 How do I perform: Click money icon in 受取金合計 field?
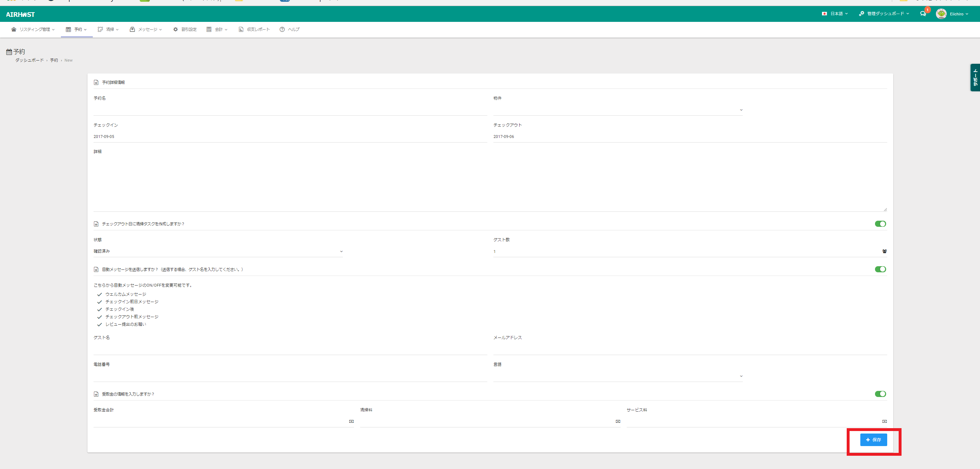coord(351,421)
